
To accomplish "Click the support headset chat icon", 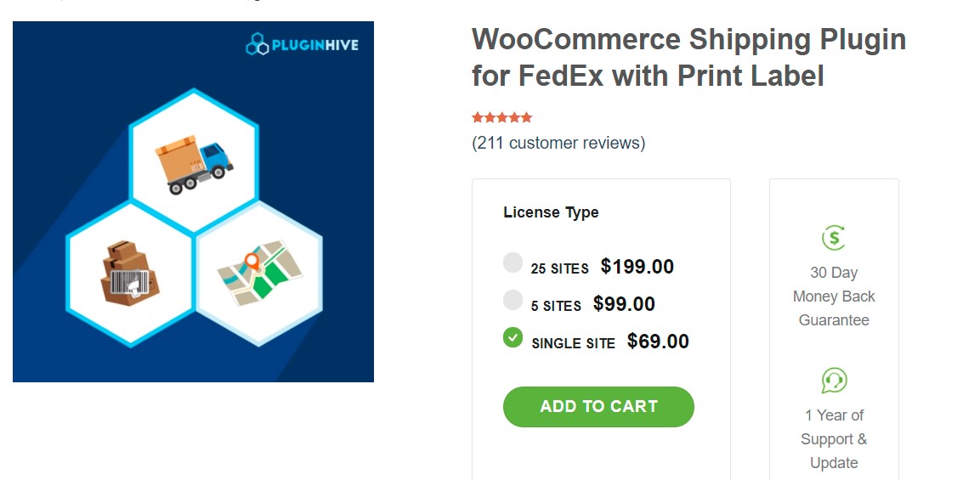I will click(834, 380).
